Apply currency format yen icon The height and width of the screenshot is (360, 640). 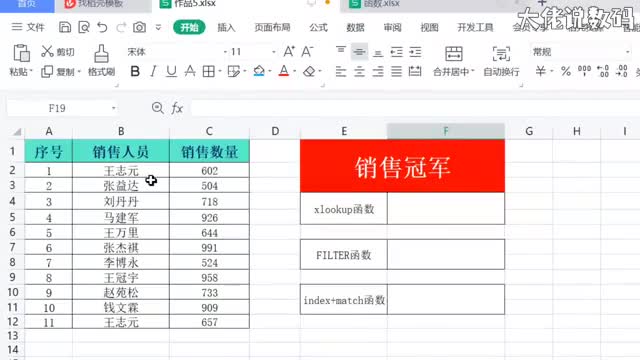[x=541, y=71]
